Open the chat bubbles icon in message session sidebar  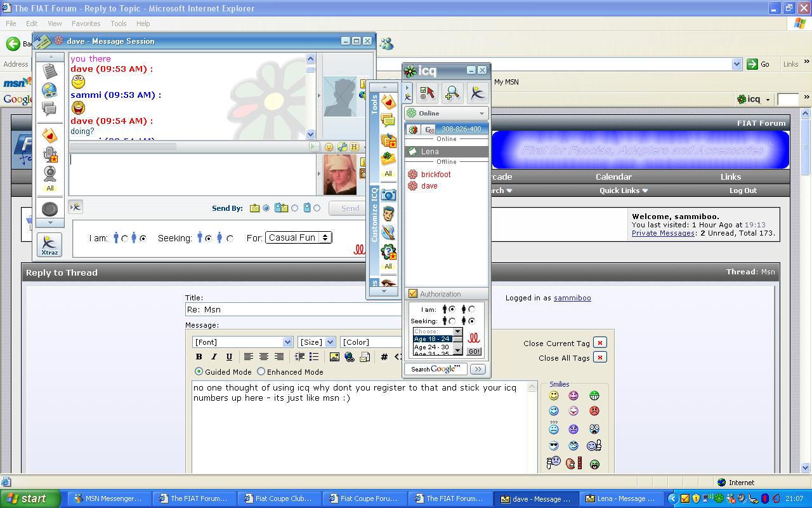coord(49,109)
